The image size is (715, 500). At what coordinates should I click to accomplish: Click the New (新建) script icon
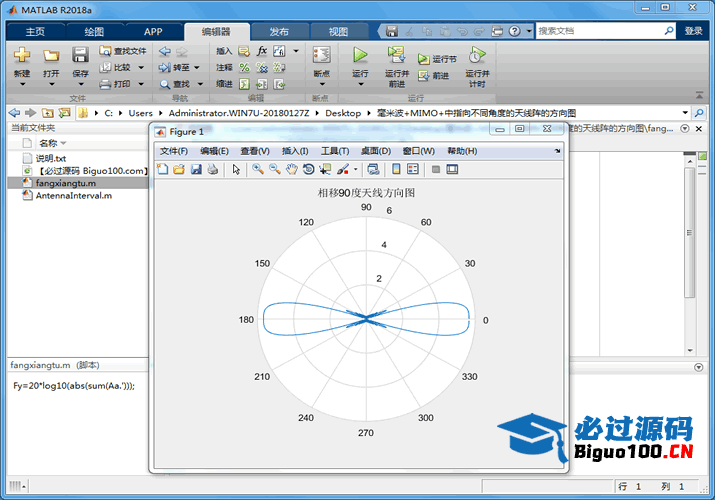tap(21, 55)
